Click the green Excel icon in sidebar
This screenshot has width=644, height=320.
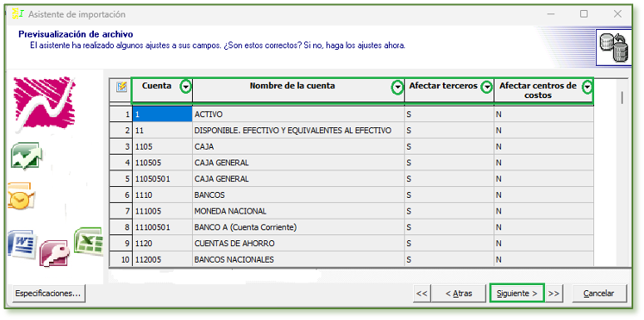click(88, 241)
